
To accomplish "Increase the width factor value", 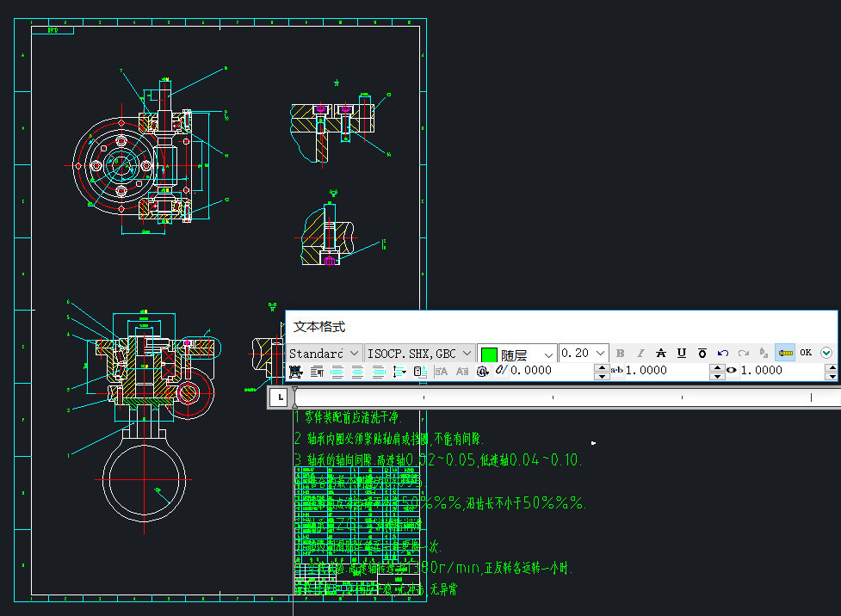I will 832,367.
